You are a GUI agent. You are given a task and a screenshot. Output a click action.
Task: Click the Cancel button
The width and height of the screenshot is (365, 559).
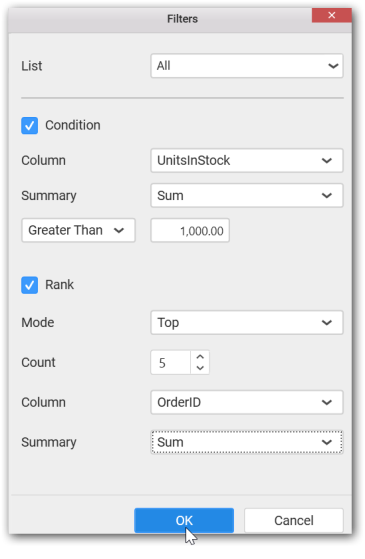[x=294, y=520]
